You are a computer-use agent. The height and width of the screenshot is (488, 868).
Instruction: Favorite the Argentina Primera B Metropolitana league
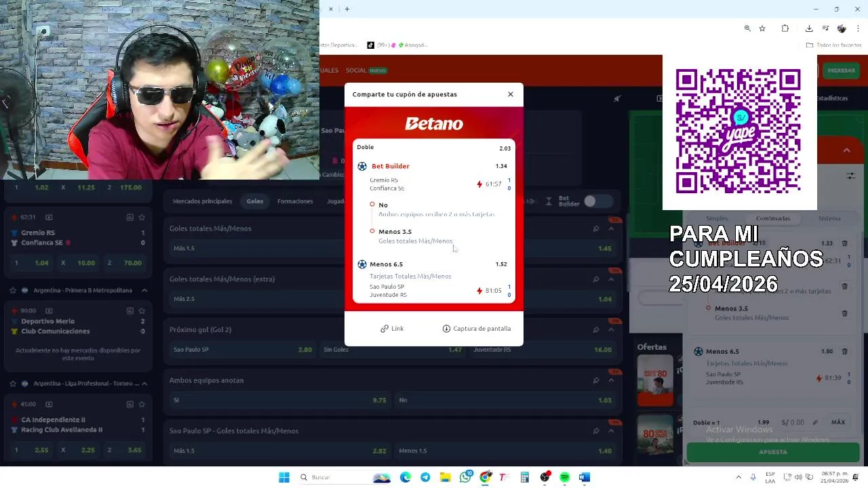click(12, 290)
